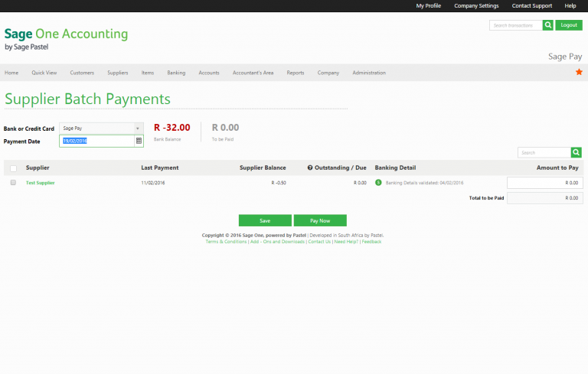Click the Banking Detail column header
588x374 pixels.
395,167
